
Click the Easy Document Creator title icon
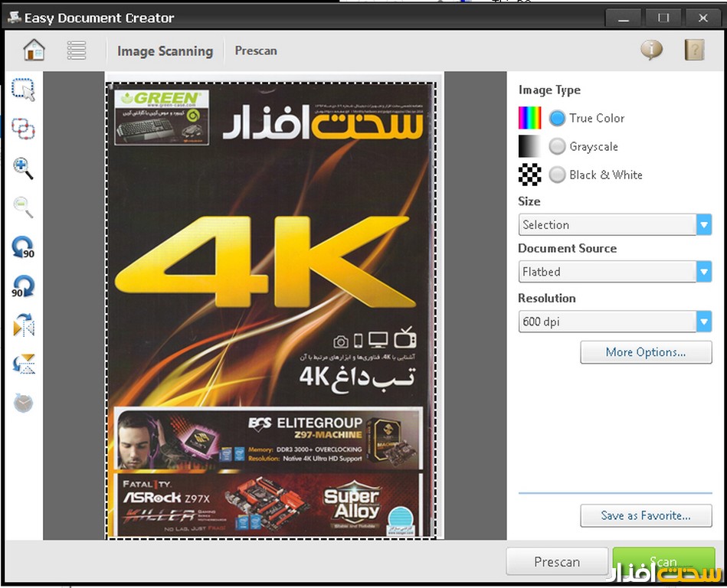(x=14, y=18)
